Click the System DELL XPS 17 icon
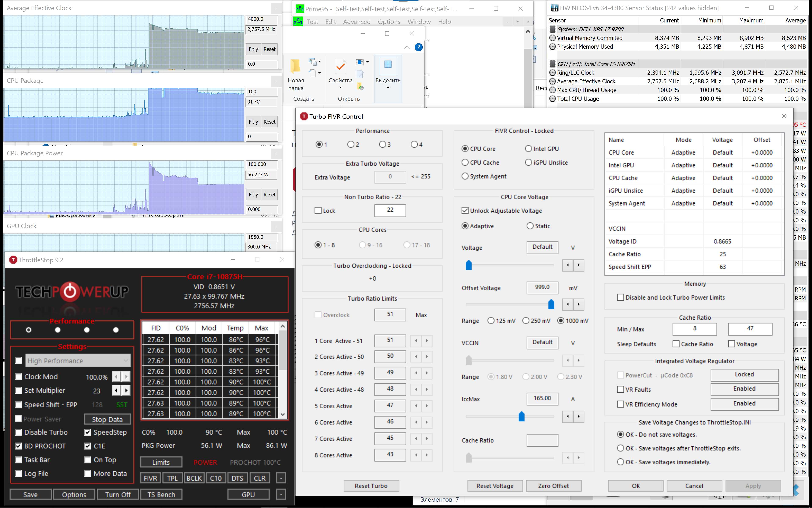The height and width of the screenshot is (508, 812). 552,29
